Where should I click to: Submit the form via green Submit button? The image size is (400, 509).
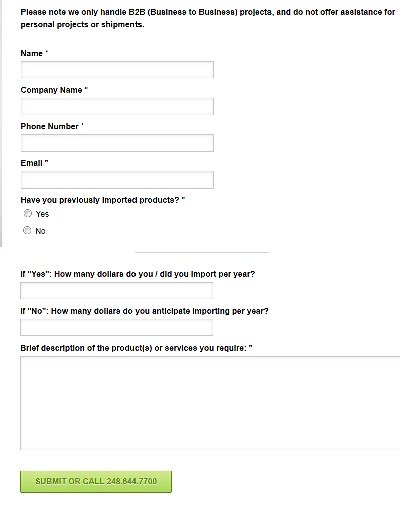coord(96,482)
